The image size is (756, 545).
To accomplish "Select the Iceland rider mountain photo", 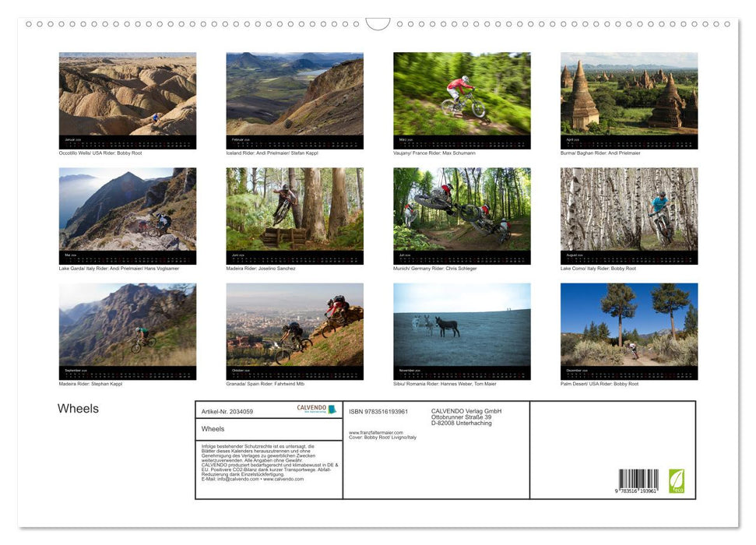I will coord(294,94).
